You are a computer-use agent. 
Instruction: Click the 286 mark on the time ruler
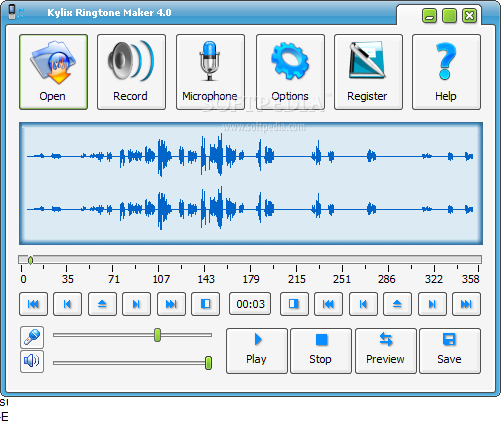387,279
